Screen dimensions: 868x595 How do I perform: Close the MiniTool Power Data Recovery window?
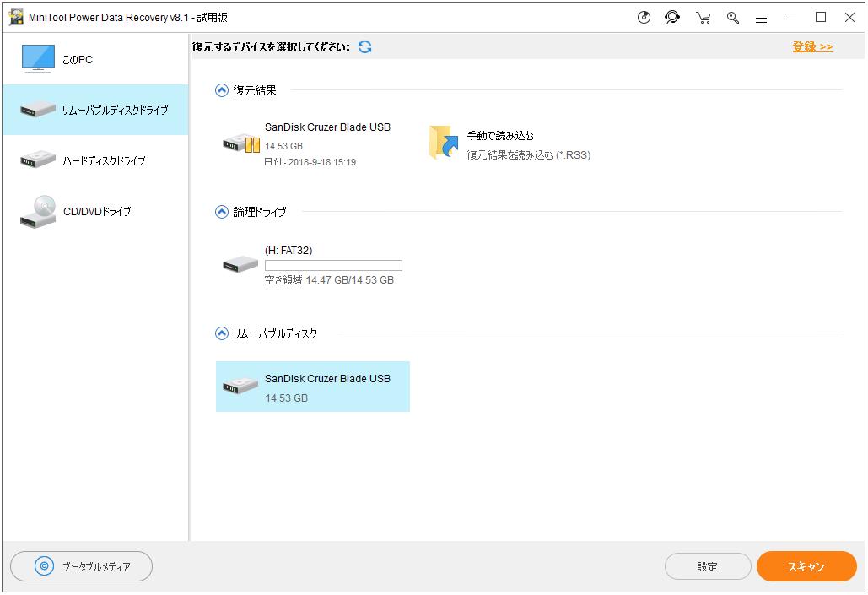849,18
